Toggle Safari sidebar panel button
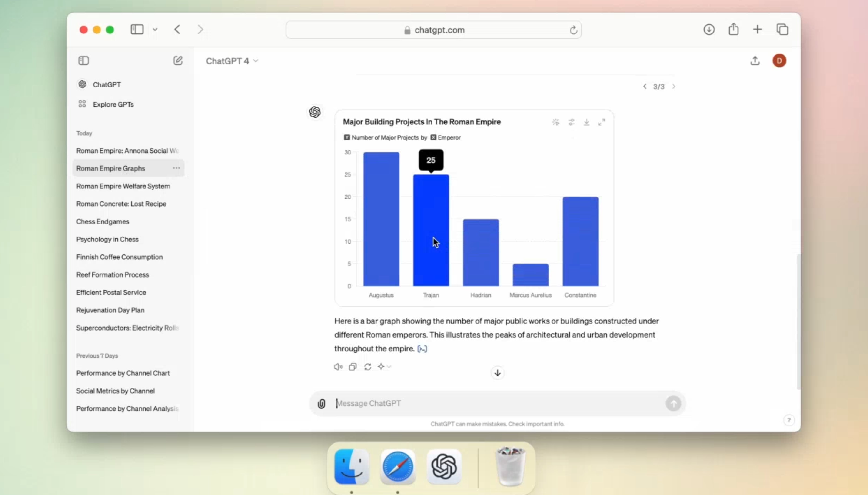The image size is (868, 495). click(137, 30)
